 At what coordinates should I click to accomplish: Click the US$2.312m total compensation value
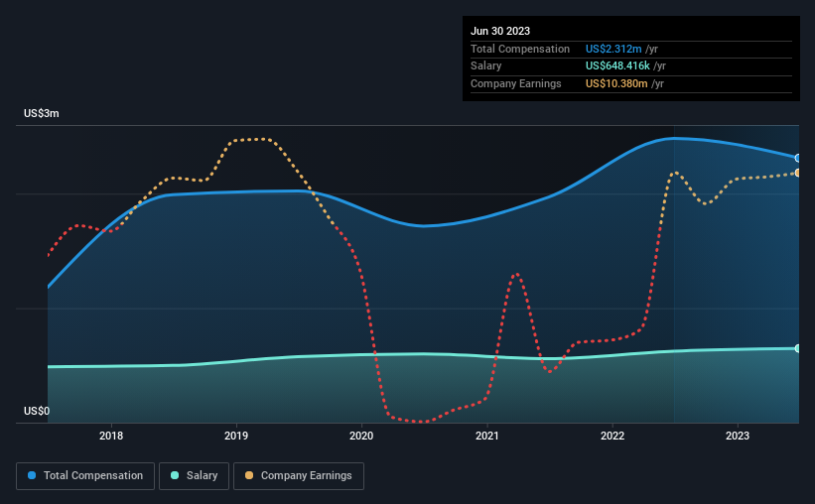pos(613,49)
